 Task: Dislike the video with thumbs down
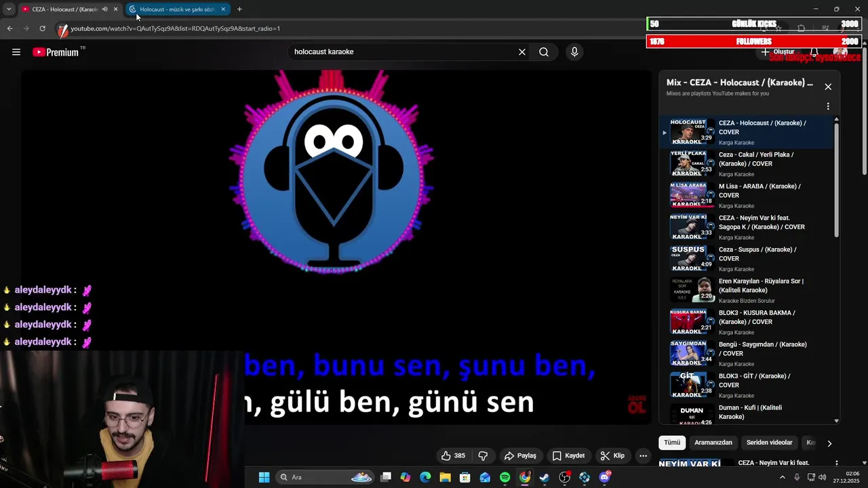483,455
